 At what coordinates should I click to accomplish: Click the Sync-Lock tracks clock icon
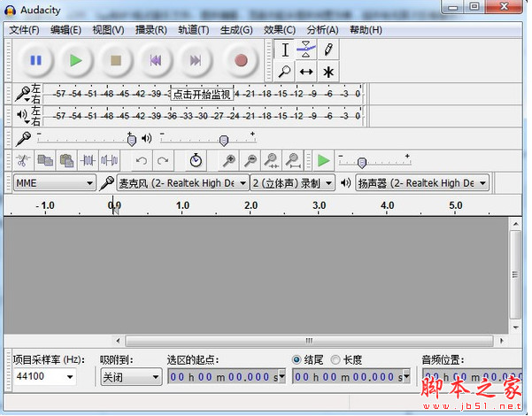pos(196,160)
